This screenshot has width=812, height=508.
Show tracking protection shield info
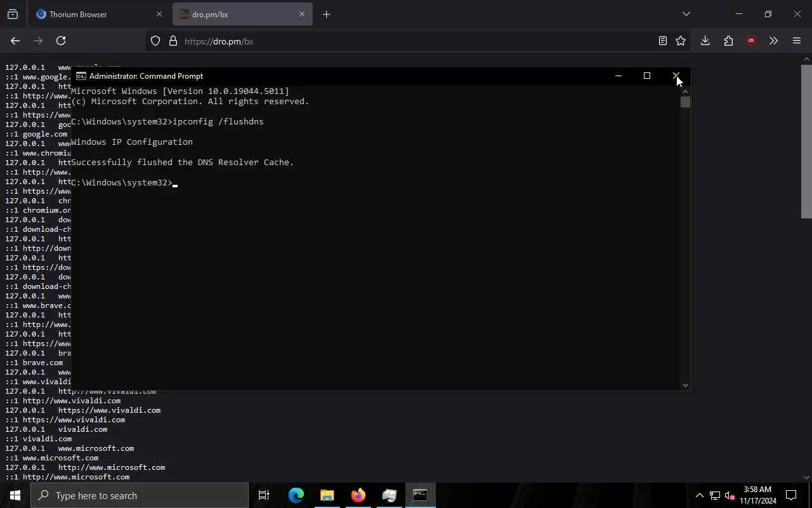[x=155, y=41]
